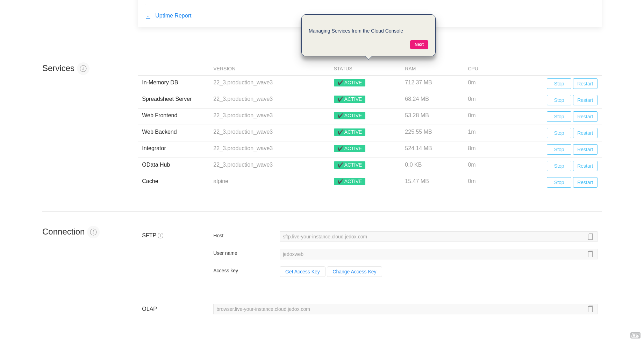Restart the Cache service

pos(585,182)
